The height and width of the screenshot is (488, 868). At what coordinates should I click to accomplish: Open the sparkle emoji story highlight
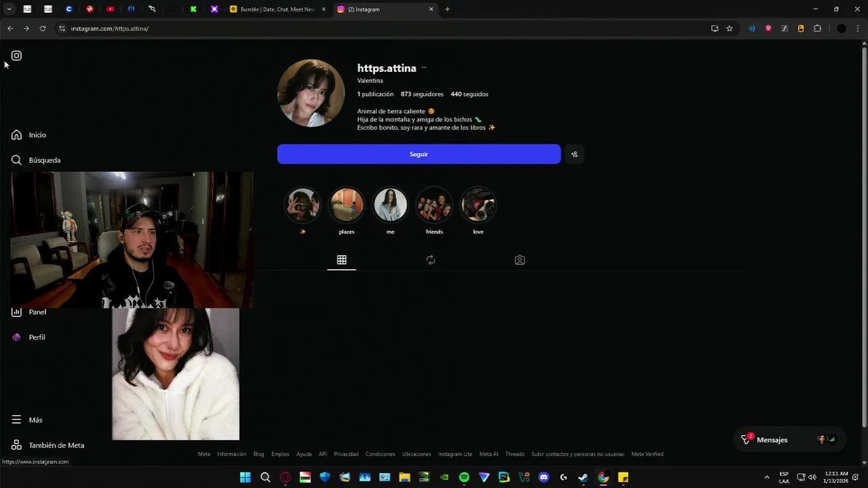coord(302,205)
